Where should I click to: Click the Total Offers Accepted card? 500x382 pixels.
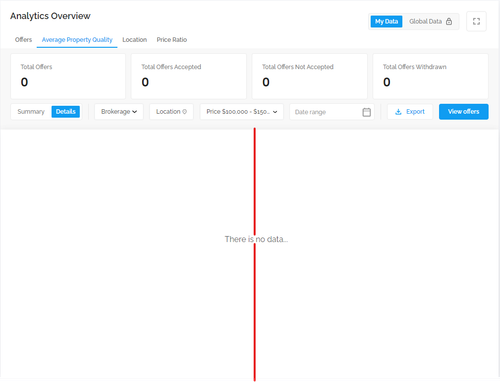pos(189,76)
